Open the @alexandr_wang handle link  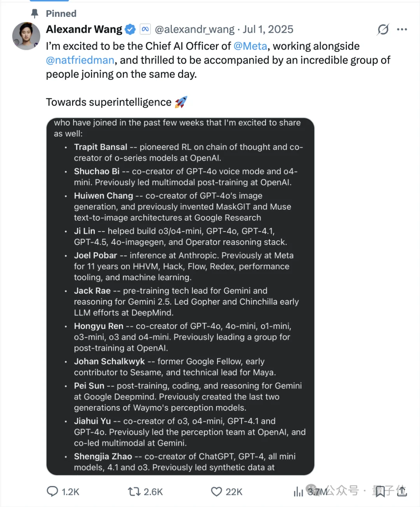point(194,30)
